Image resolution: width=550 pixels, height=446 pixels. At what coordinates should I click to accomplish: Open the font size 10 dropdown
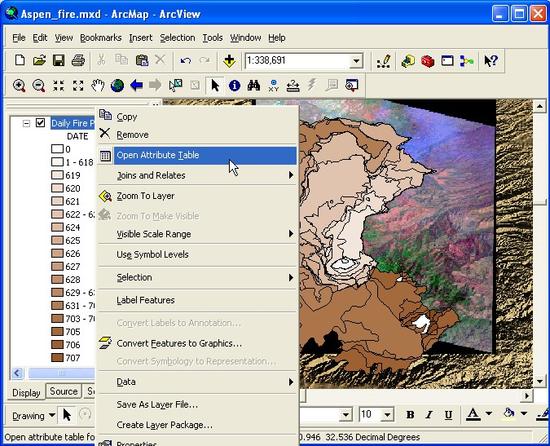tap(387, 415)
